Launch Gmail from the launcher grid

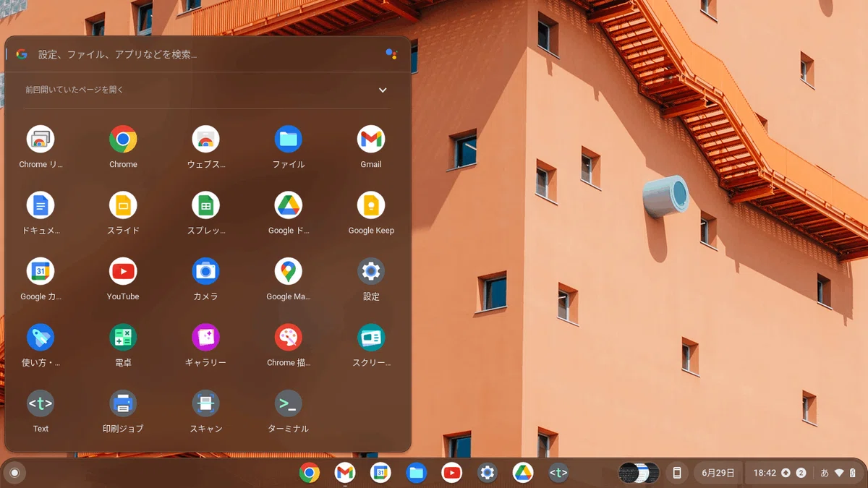point(371,139)
